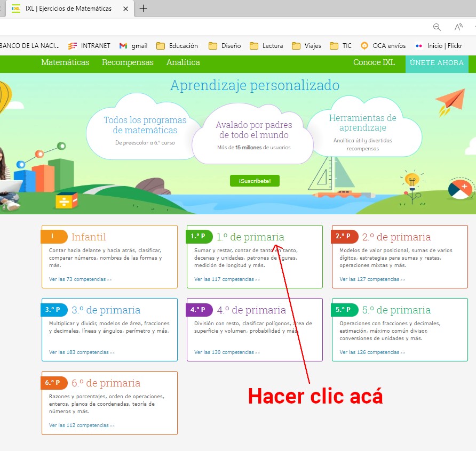Click the green 1.º P badge
Image resolution: width=476 pixels, height=451 pixels.
pos(199,237)
